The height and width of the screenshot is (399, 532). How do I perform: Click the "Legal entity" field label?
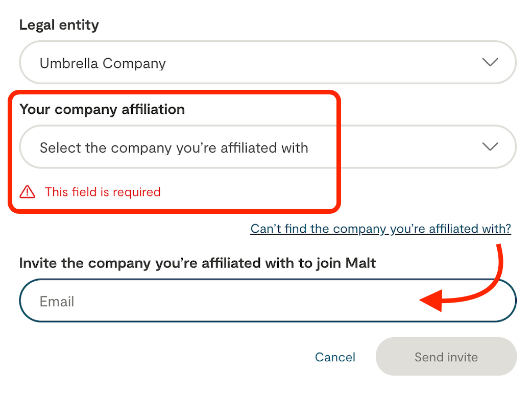pos(59,25)
